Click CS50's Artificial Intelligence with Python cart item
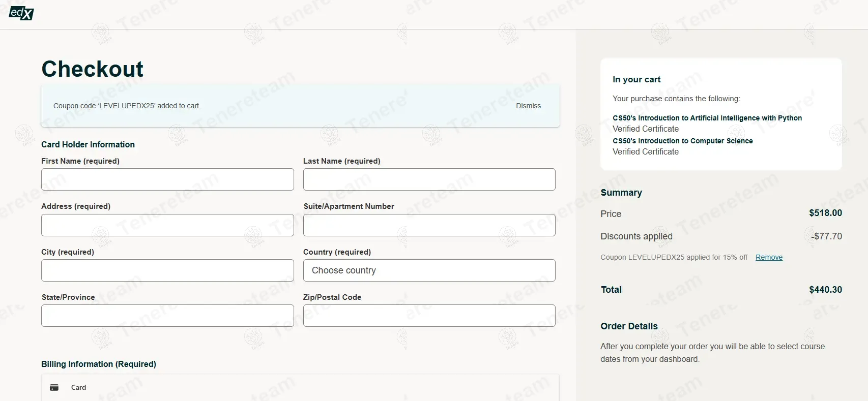This screenshot has height=401, width=868. tap(707, 118)
